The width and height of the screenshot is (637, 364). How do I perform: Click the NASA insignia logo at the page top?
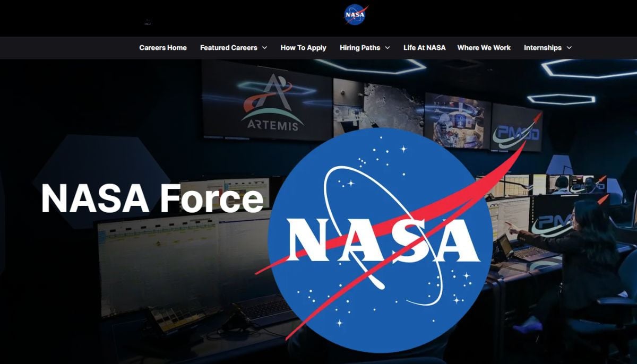tap(355, 14)
